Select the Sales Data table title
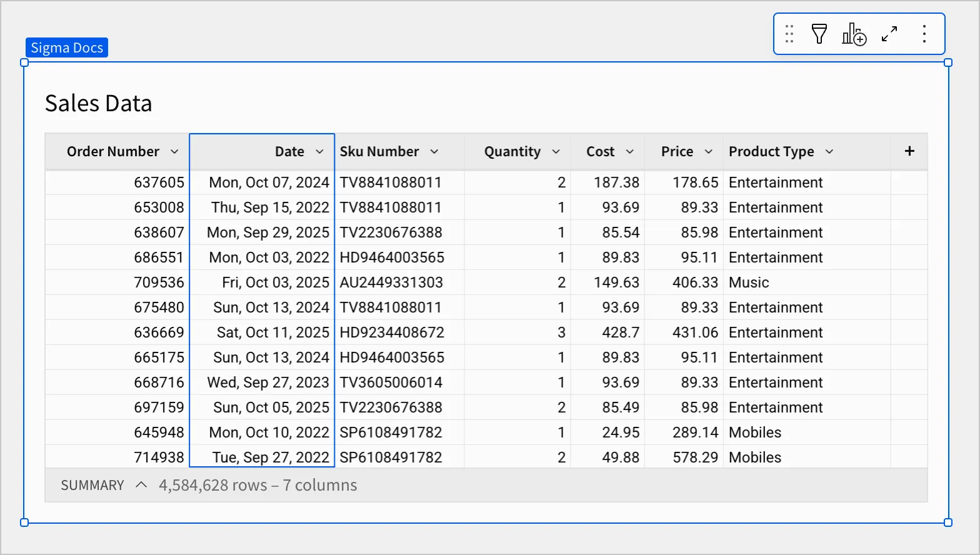The image size is (980, 555). pos(99,103)
